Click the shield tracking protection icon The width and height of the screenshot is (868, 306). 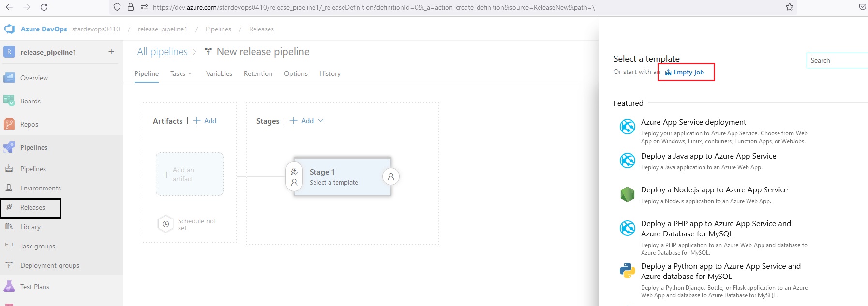tap(117, 7)
